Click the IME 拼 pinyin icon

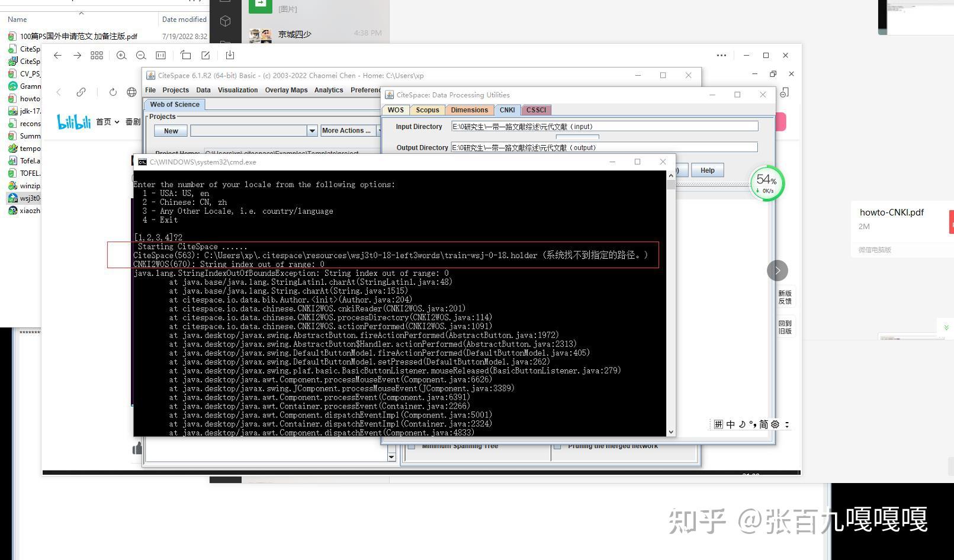pyautogui.click(x=718, y=424)
